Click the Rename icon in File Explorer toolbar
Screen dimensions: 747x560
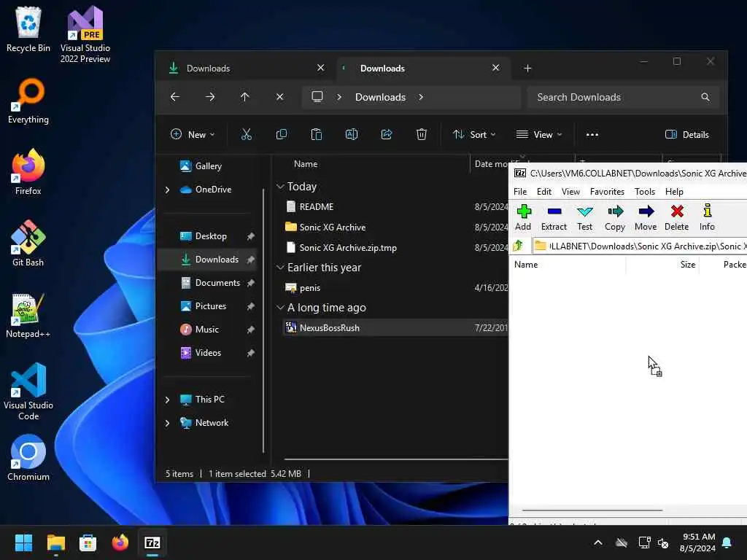click(352, 135)
